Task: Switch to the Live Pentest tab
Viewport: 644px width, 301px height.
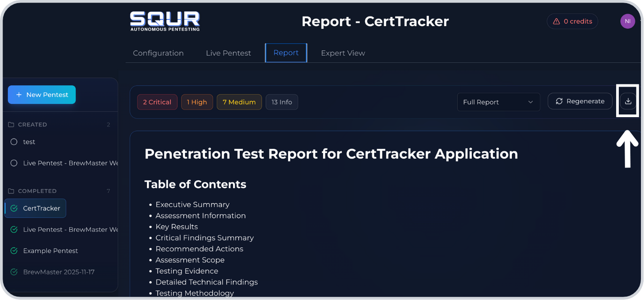Action: point(228,53)
